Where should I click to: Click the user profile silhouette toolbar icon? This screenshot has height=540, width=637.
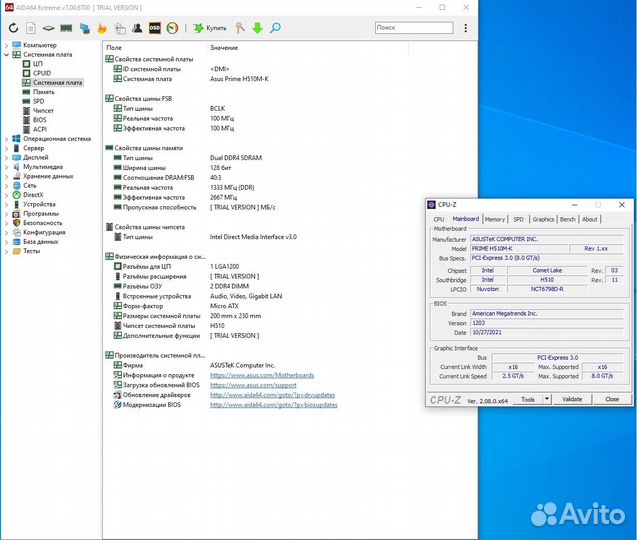137,28
